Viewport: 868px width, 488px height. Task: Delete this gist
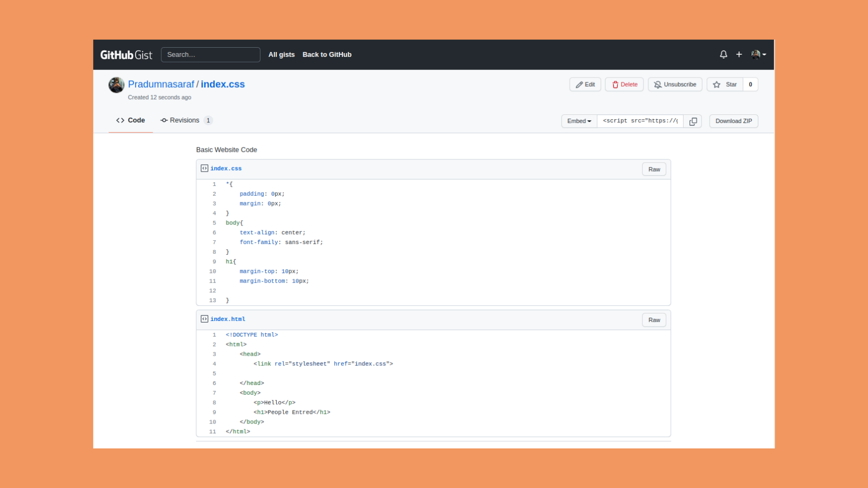624,85
